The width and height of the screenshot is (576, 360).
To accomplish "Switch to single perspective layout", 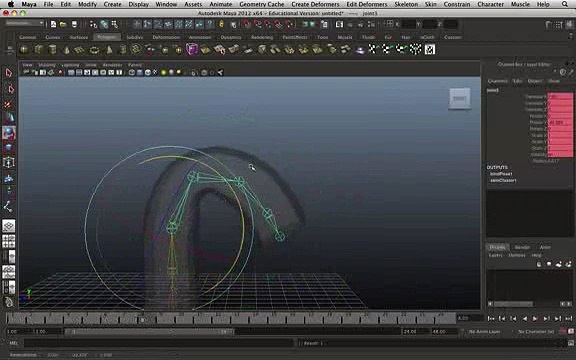I will click(x=9, y=226).
